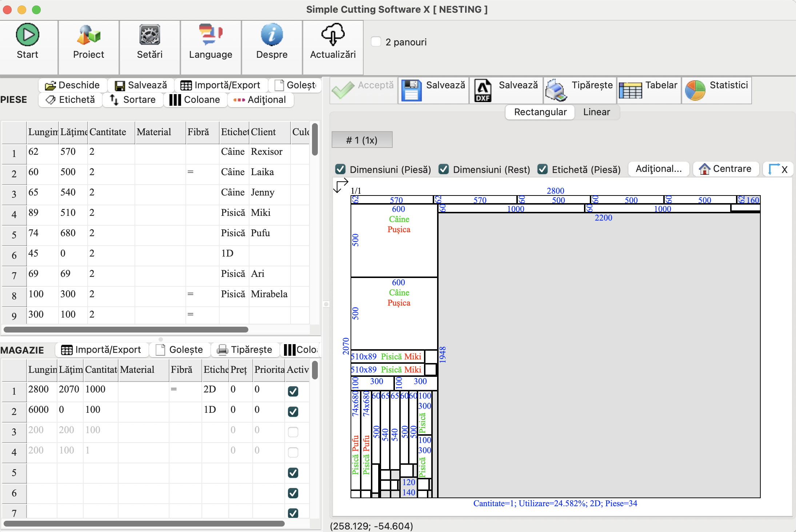Disable Activ for stock row 2
The width and height of the screenshot is (796, 532).
pyautogui.click(x=293, y=412)
